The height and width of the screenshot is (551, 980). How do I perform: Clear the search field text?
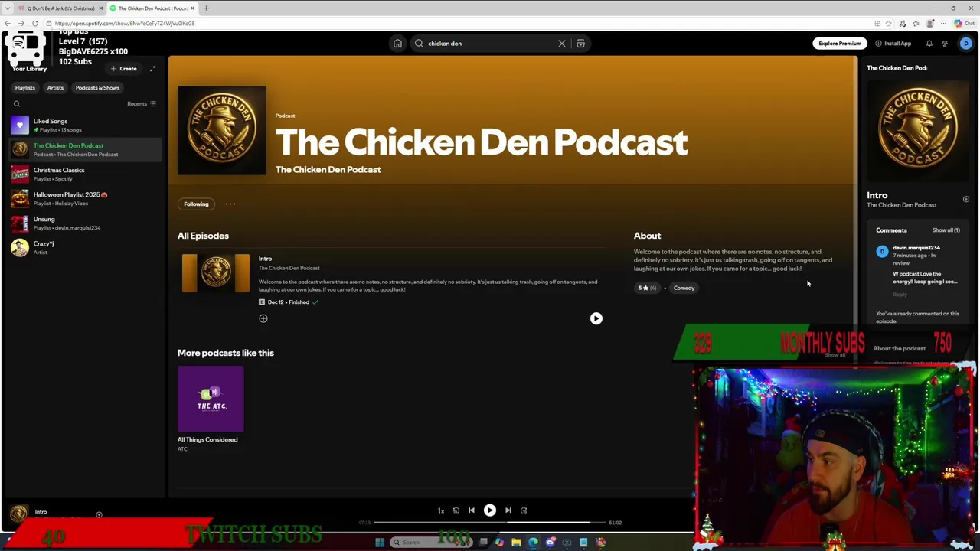(x=562, y=44)
